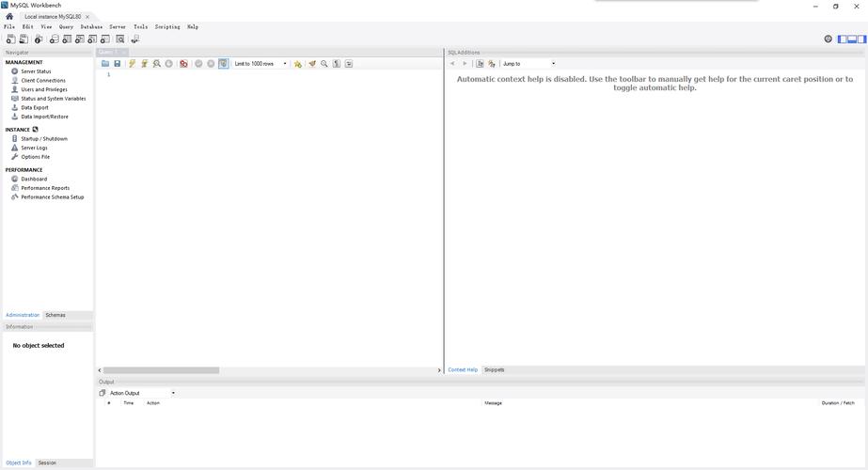Save the script in the query editor

(x=118, y=64)
